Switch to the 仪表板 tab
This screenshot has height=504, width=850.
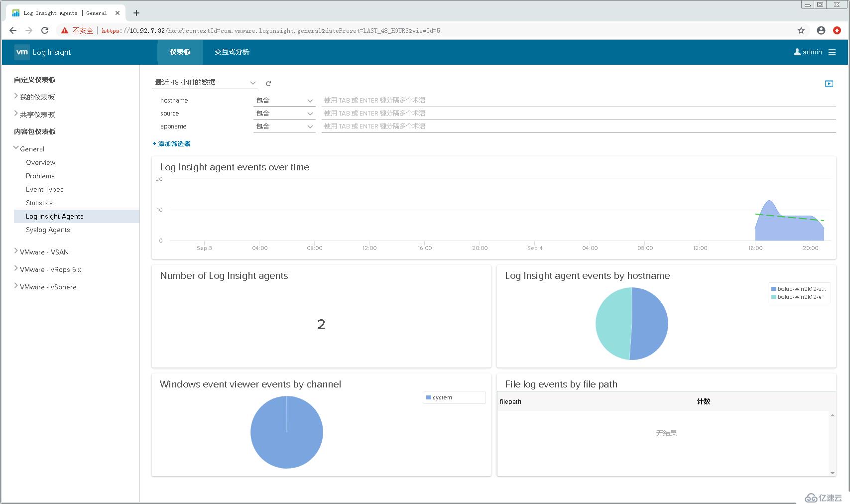tap(180, 52)
